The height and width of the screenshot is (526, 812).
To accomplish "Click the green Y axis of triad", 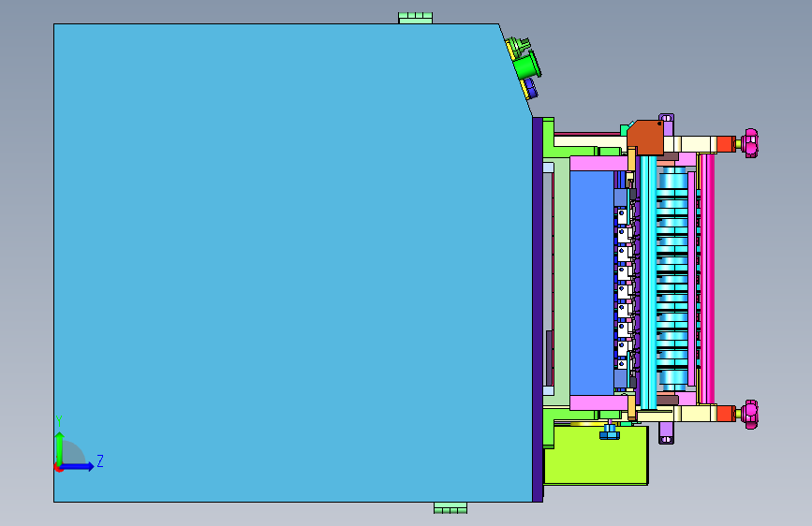I will click(x=60, y=449).
